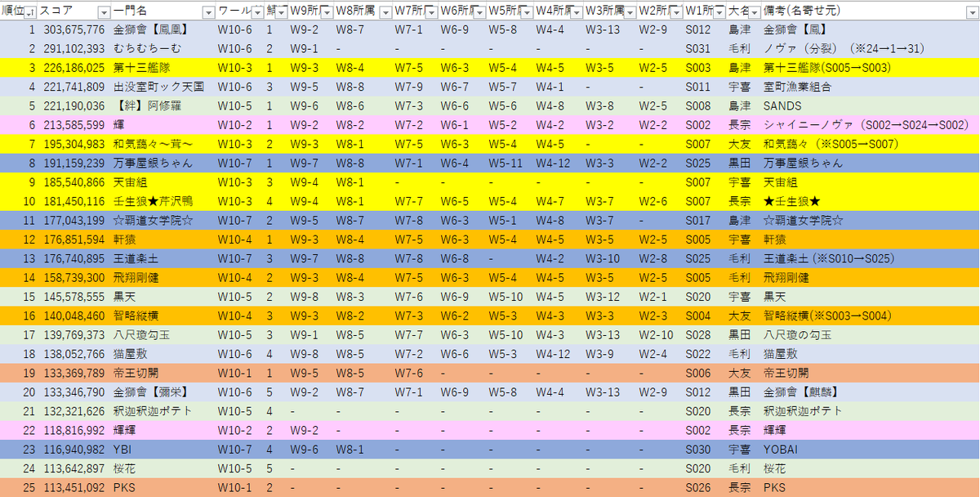980x497 pixels.
Task: Open the 大名 column filter dropdown
Action: pos(754,12)
